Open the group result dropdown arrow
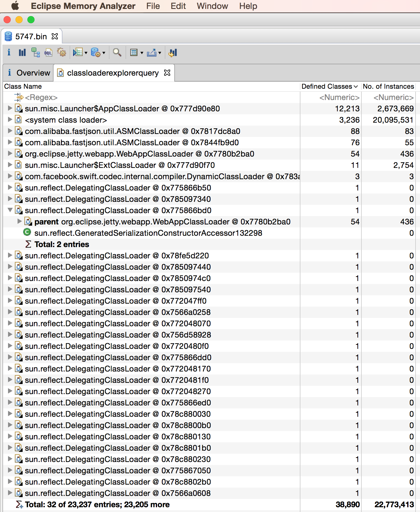This screenshot has height=512, width=420. (x=142, y=53)
